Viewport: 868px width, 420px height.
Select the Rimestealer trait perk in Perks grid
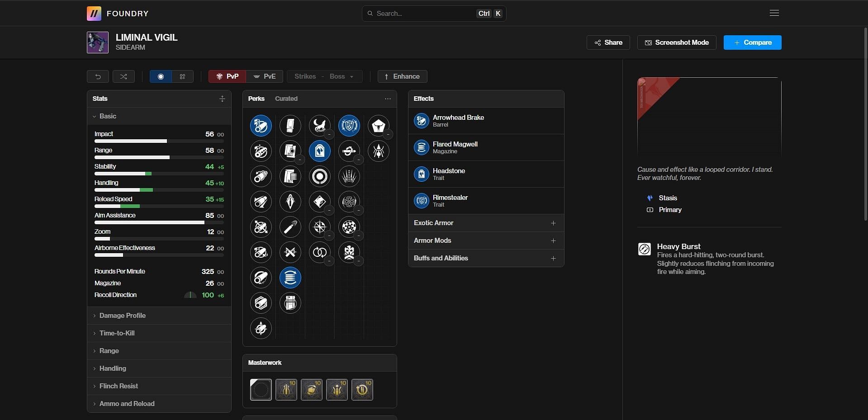pos(349,126)
